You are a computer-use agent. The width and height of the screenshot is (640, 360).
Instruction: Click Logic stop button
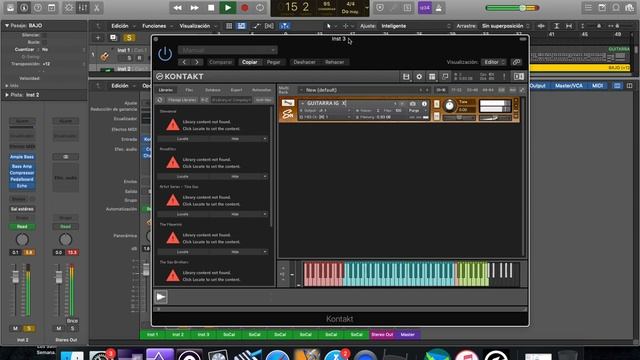click(x=211, y=8)
